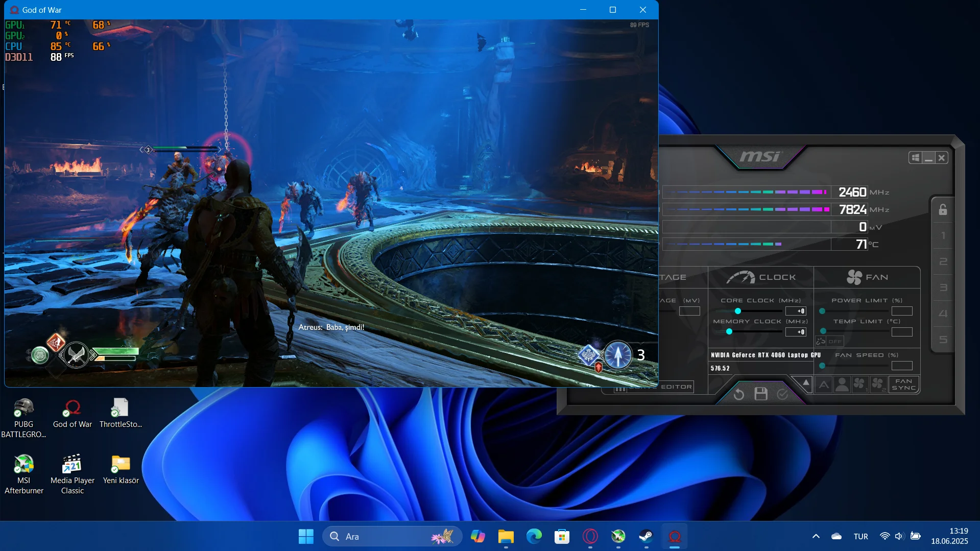Enable auto fan mode with A button
Screen dimensions: 980x551
click(x=824, y=385)
